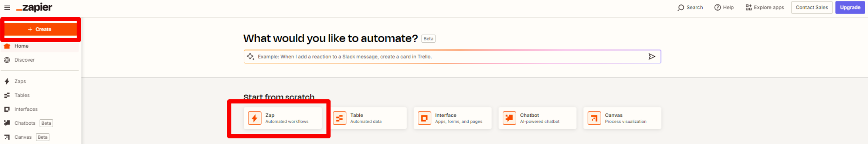Image resolution: width=868 pixels, height=144 pixels.
Task: Click the Tables sidebar icon
Action: [7, 95]
